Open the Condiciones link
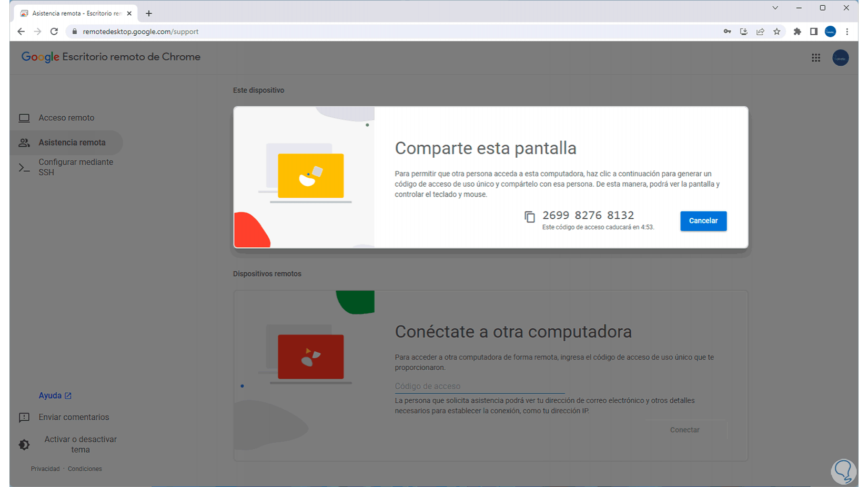This screenshot has height=487, width=868. click(x=85, y=469)
